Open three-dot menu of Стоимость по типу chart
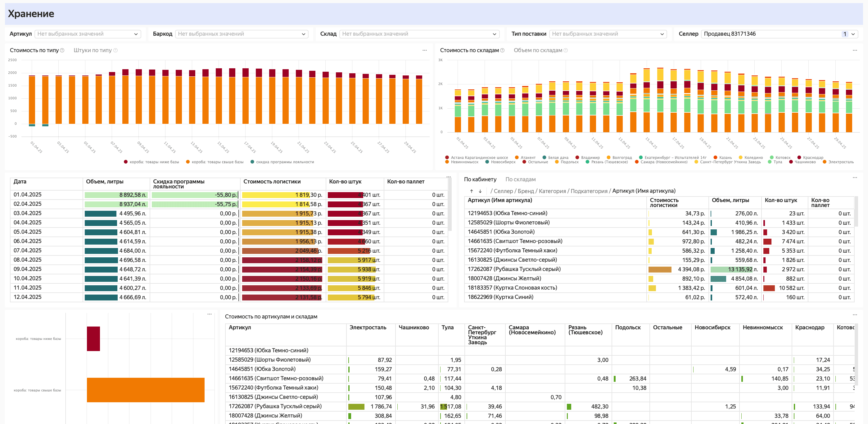The height and width of the screenshot is (424, 868). (x=425, y=50)
